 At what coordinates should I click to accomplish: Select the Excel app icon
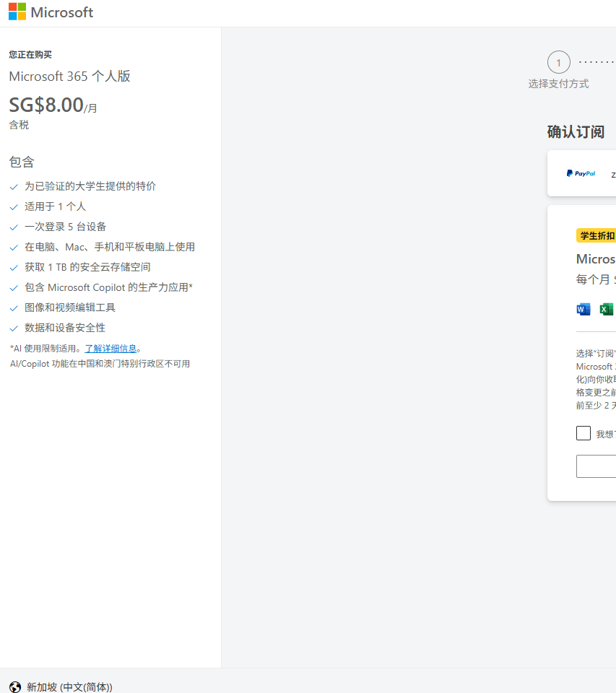coord(606,309)
